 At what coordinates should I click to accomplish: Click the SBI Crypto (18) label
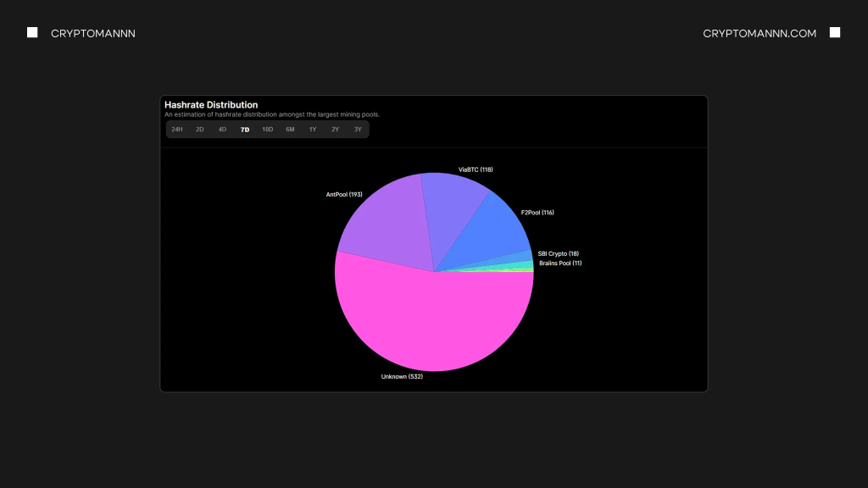coord(558,253)
